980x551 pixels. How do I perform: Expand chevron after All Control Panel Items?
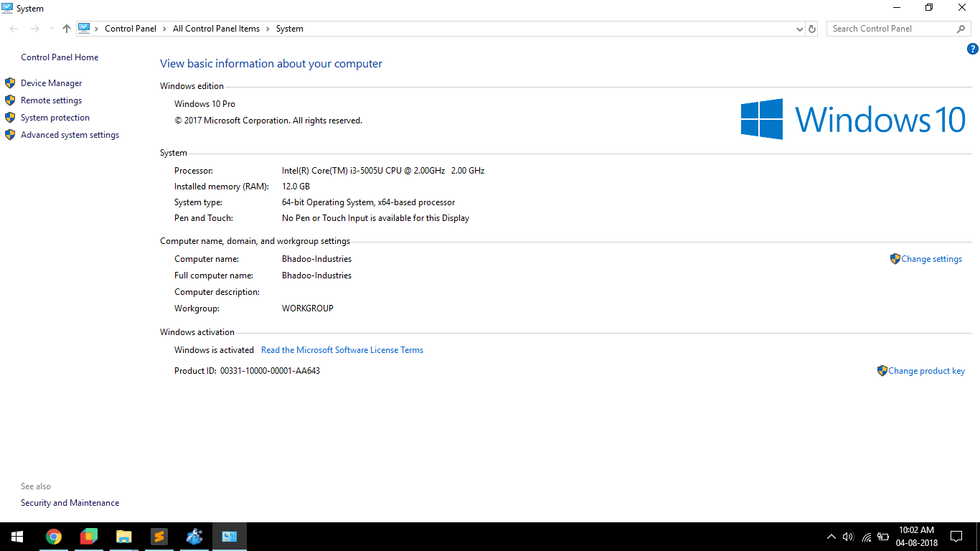268,29
